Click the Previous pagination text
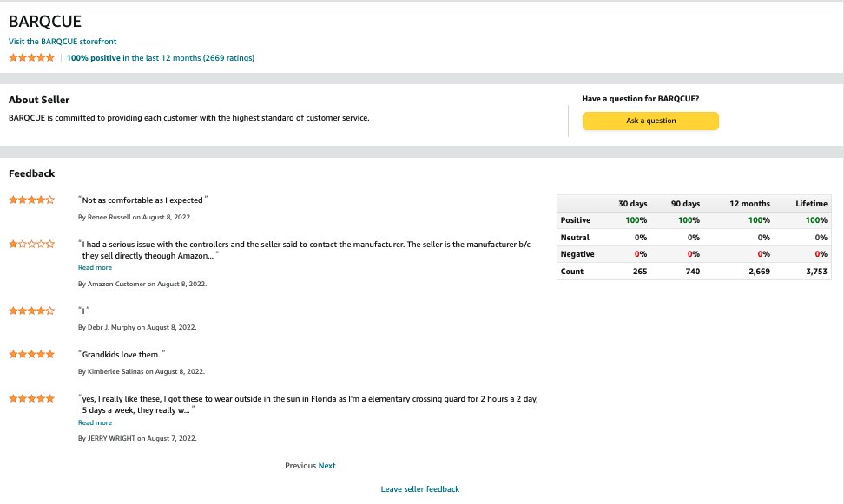 (x=300, y=466)
